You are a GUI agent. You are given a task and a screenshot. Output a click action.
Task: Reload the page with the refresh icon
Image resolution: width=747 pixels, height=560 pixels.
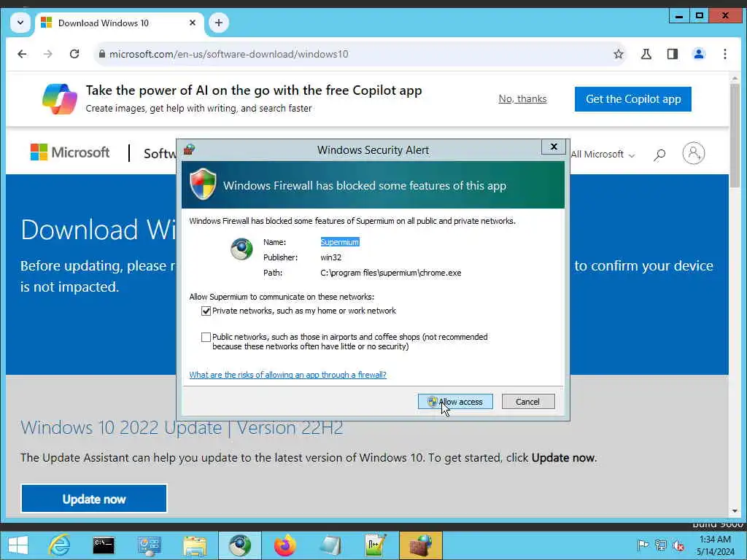pyautogui.click(x=74, y=54)
